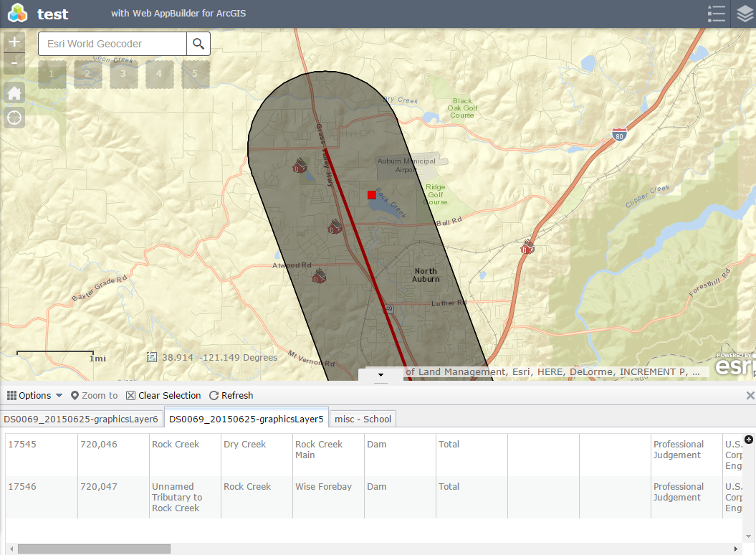Select cell Rock Creek Main

(x=328, y=455)
